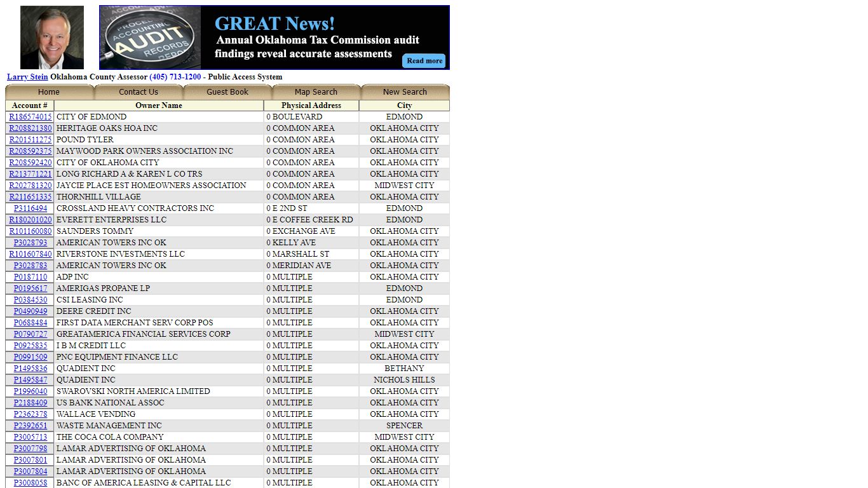The width and height of the screenshot is (868, 488).
Task: Open account R208821380
Action: (31, 128)
